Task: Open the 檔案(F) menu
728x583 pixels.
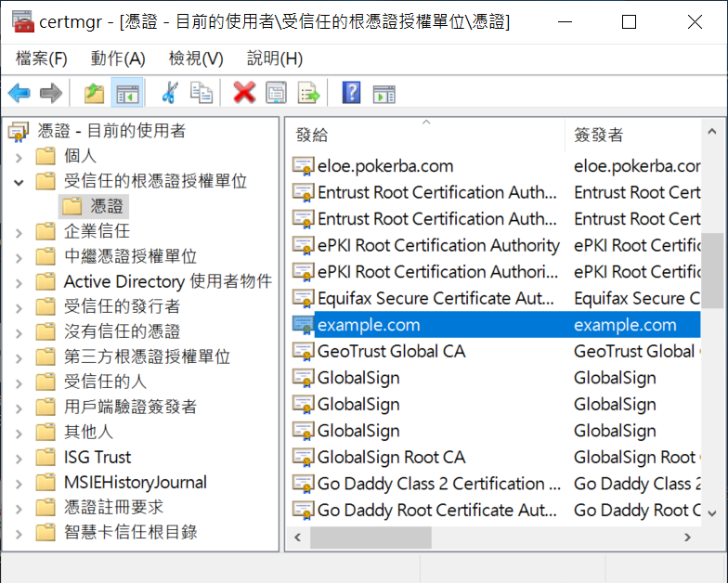Action: tap(41, 58)
